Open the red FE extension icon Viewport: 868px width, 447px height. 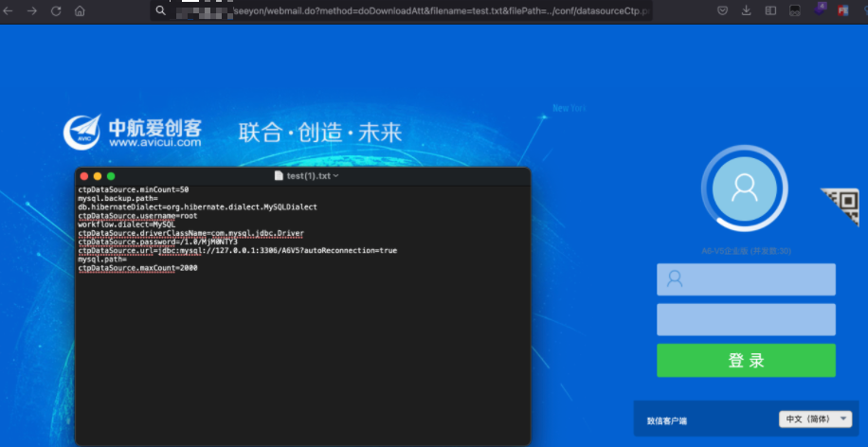[843, 10]
